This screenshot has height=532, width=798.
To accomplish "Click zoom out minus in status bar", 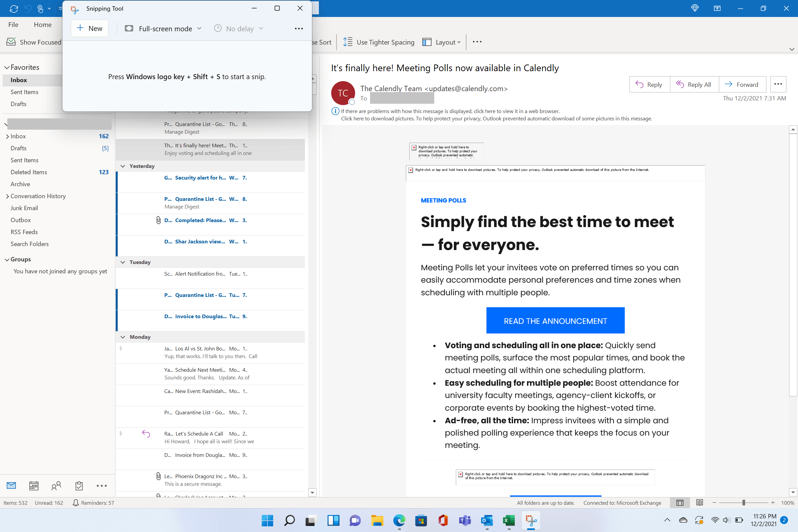I will point(714,503).
